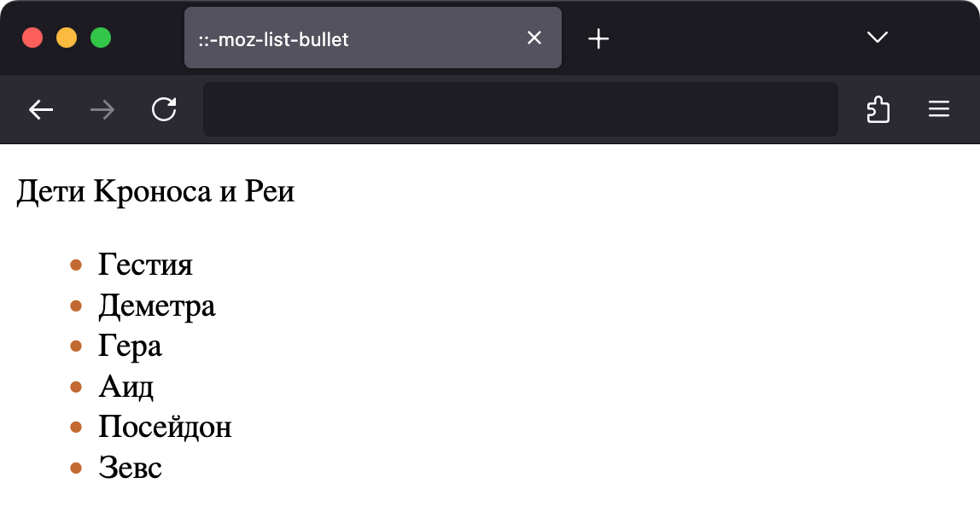Image resolution: width=980 pixels, height=524 pixels.
Task: Click the forward navigation arrow
Action: point(102,110)
